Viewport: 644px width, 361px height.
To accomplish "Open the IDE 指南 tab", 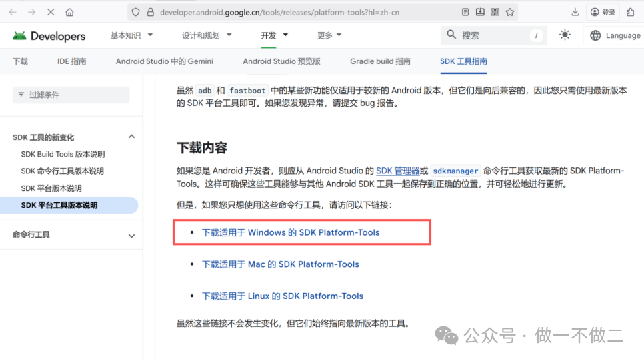I will pyautogui.click(x=71, y=61).
